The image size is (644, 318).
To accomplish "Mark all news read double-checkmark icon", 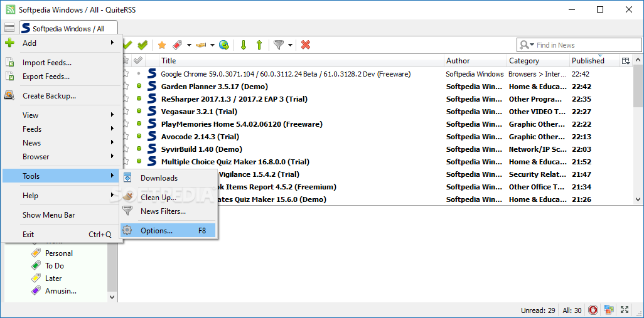I will coord(142,45).
